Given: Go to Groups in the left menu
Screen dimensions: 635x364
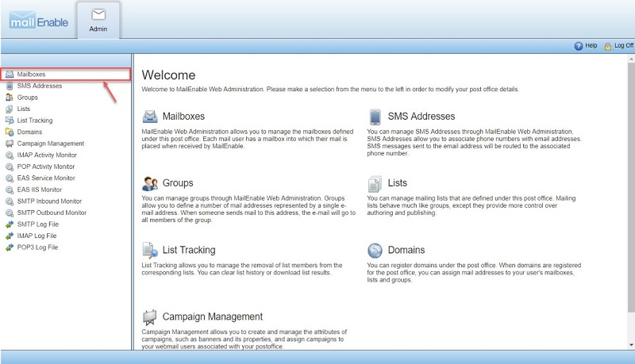Looking at the screenshot, I should pos(27,98).
